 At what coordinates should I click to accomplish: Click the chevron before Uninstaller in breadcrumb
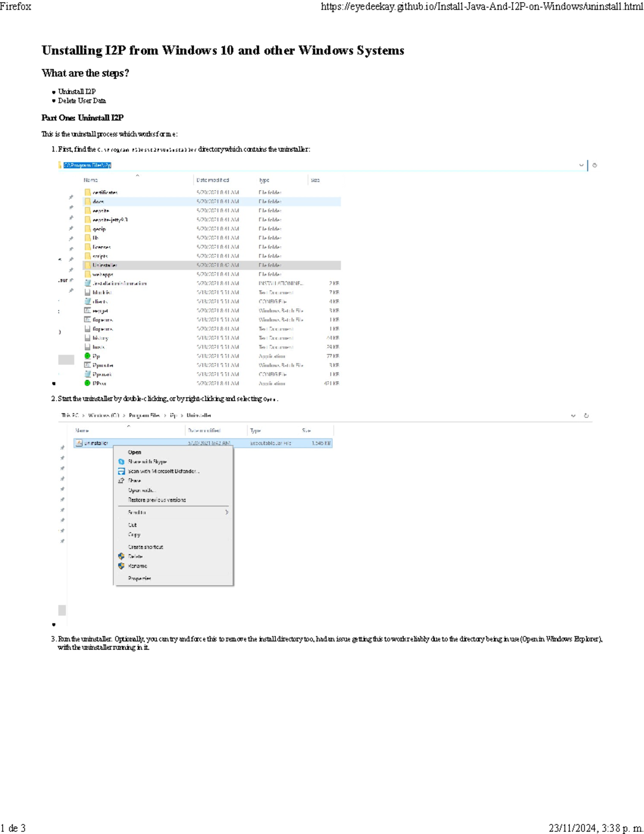coord(182,416)
